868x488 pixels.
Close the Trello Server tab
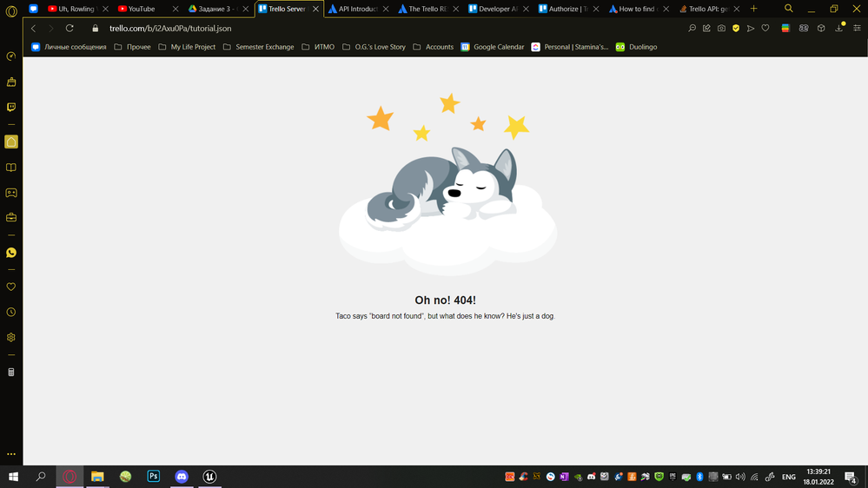[315, 9]
